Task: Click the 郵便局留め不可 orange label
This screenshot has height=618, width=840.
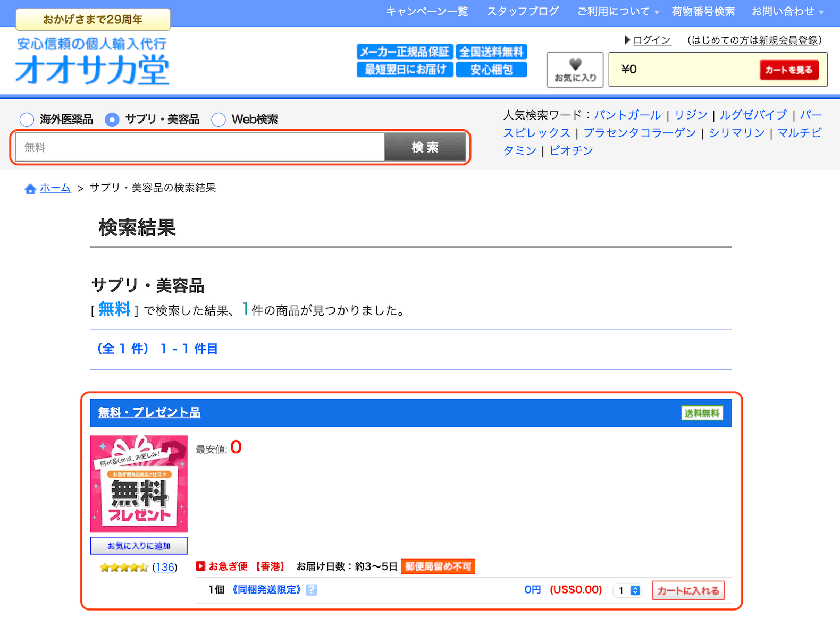Action: 438,566
